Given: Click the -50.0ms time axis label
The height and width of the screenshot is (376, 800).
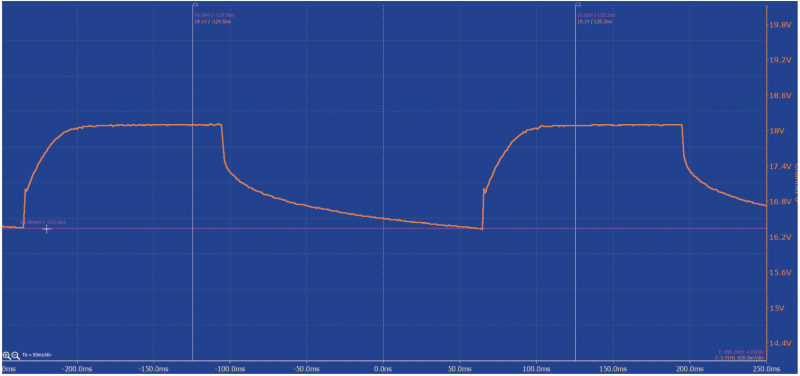Looking at the screenshot, I should click(307, 368).
